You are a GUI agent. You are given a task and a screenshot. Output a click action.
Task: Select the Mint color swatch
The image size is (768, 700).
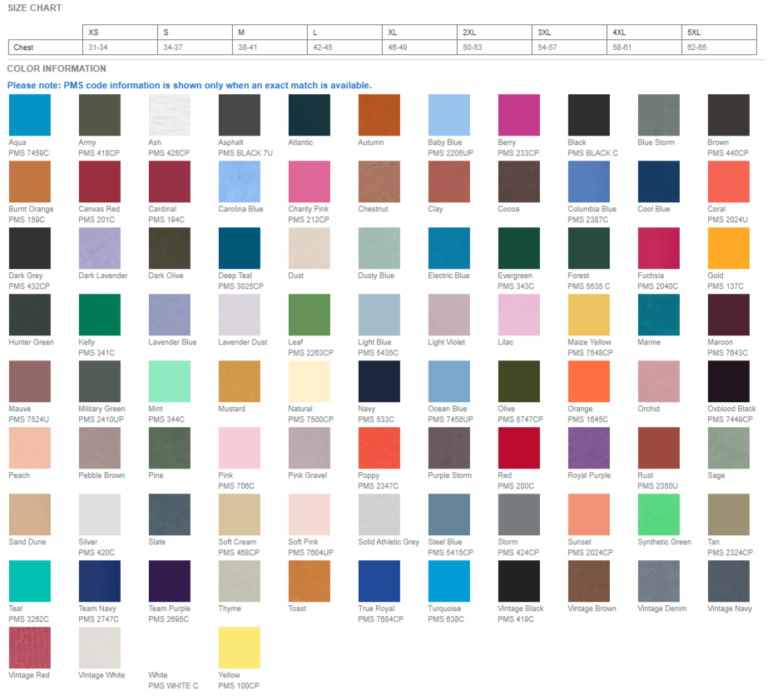pos(169,381)
